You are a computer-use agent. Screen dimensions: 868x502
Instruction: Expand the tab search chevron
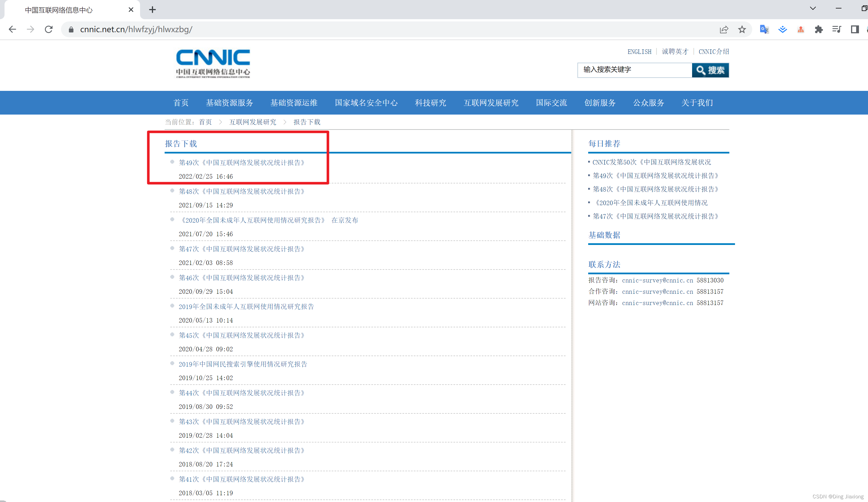813,8
